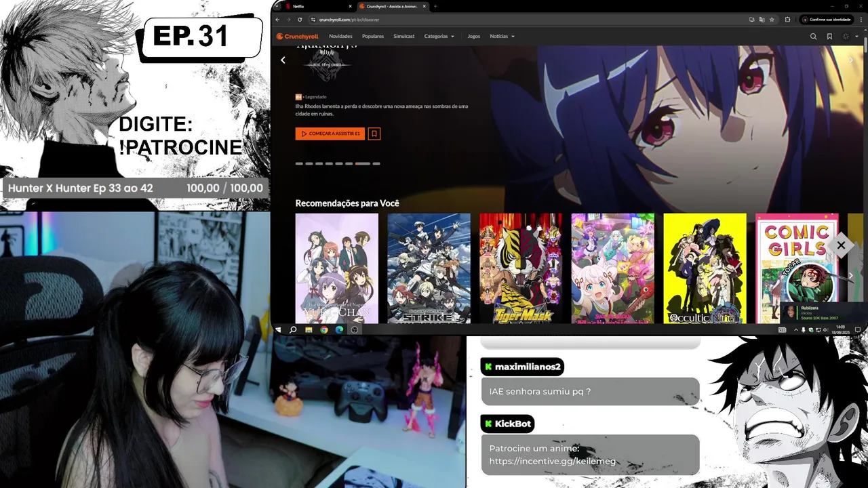Image resolution: width=868 pixels, height=488 pixels.
Task: Click the Rubilzera Steam notification popup
Action: coord(823,312)
